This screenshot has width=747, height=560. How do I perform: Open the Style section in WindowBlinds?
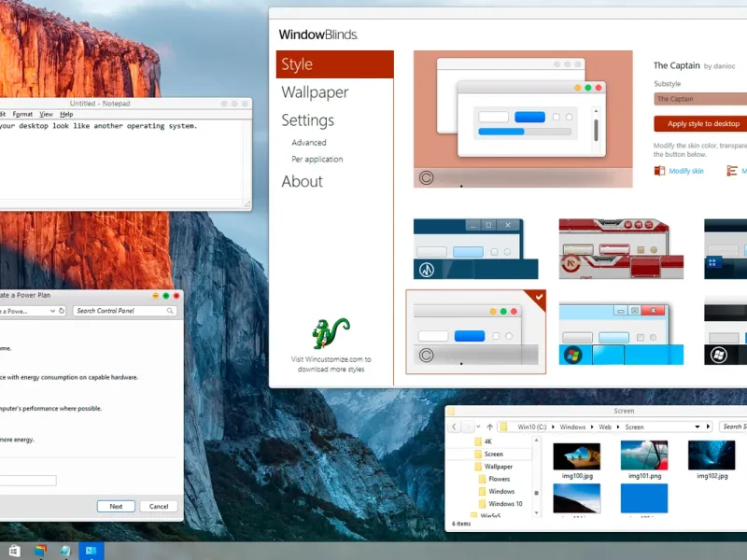point(335,64)
